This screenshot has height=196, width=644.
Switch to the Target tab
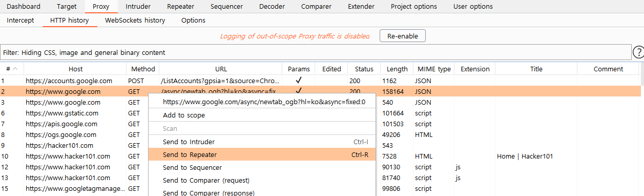point(67,7)
